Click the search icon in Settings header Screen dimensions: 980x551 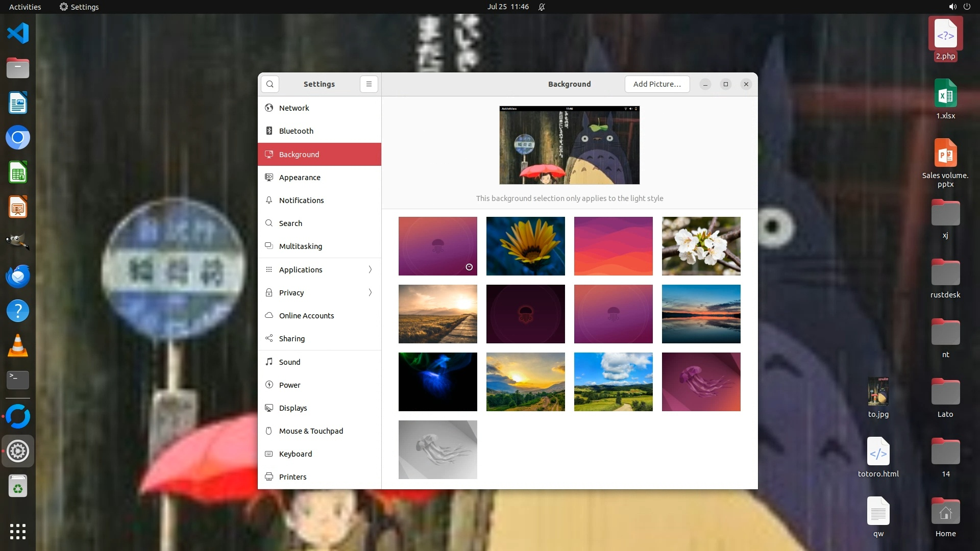(x=270, y=84)
